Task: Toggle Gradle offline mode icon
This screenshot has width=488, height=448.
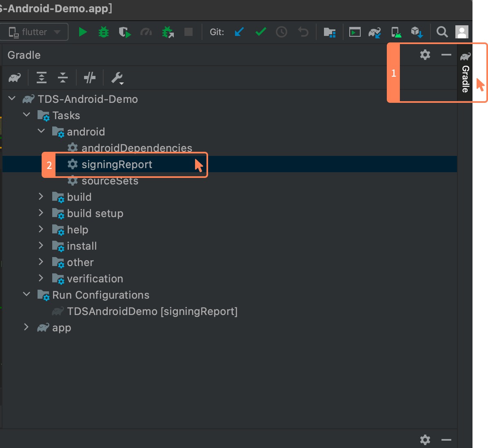Action: 90,78
